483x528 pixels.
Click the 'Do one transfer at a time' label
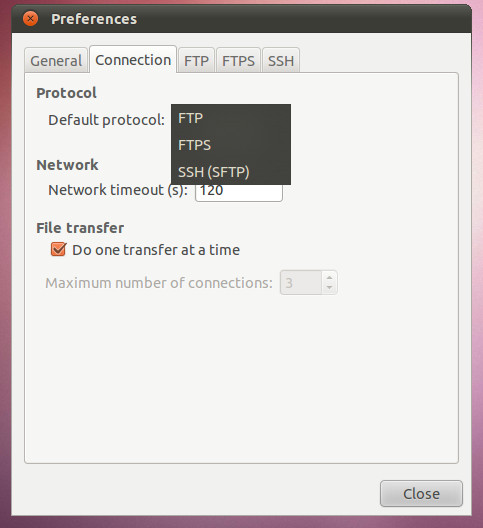point(156,250)
